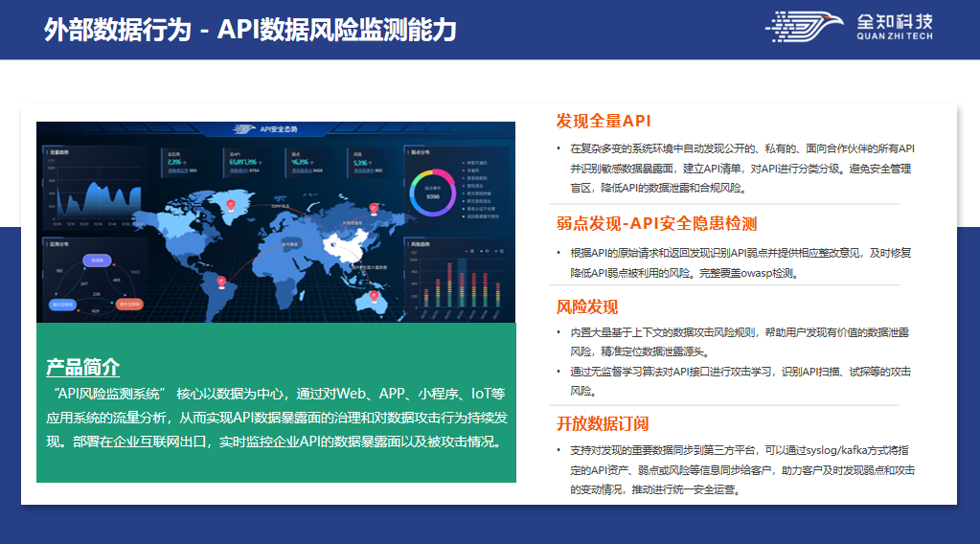Click the map pin on South America

click(221, 283)
